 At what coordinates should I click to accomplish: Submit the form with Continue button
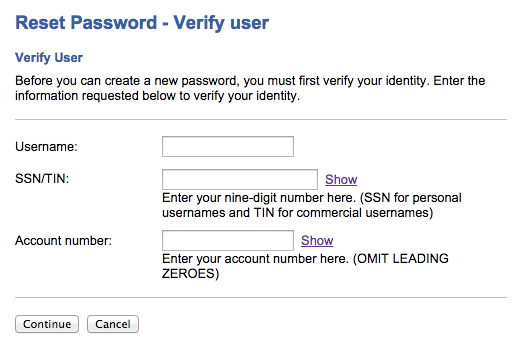click(x=47, y=324)
